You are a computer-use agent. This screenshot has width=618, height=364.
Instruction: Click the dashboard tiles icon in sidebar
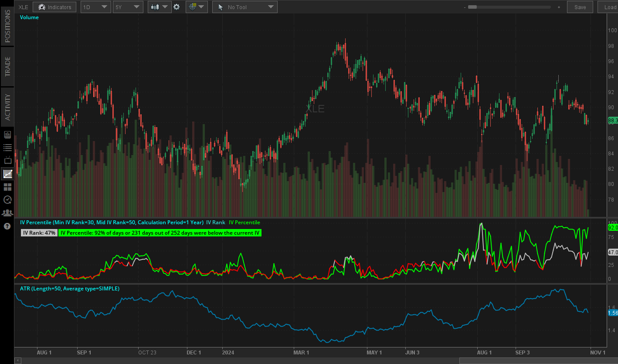tap(7, 186)
